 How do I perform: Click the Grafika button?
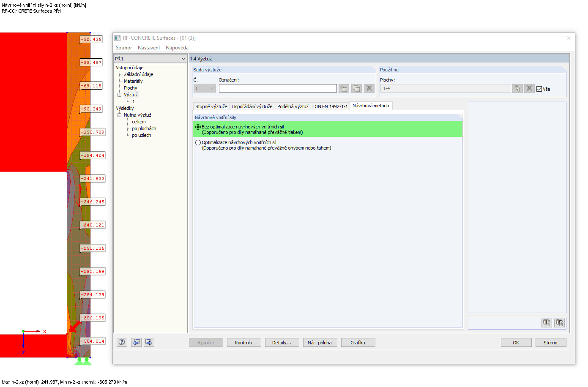point(358,343)
